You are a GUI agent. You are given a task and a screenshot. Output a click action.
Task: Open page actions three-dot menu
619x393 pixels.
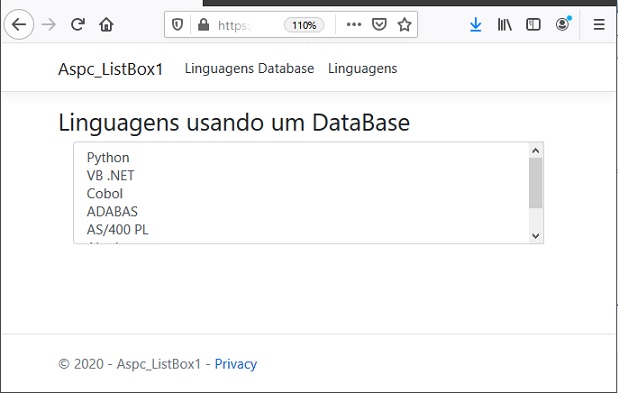coord(354,25)
